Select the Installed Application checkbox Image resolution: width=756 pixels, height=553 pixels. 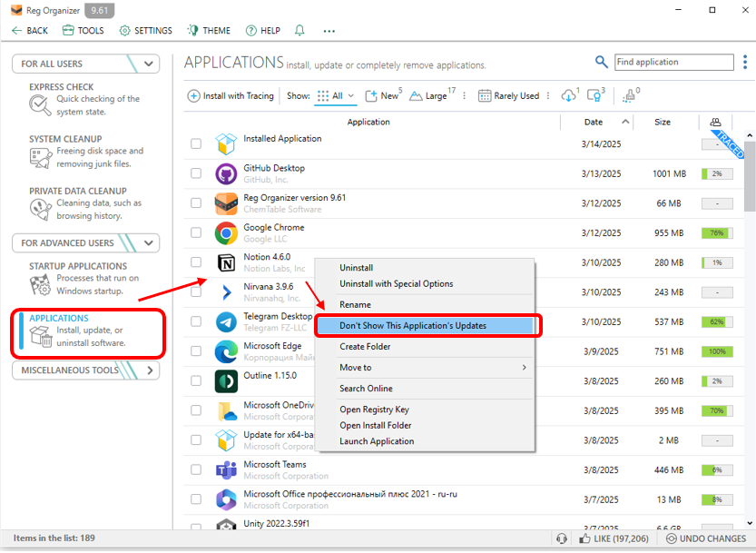[x=196, y=143]
